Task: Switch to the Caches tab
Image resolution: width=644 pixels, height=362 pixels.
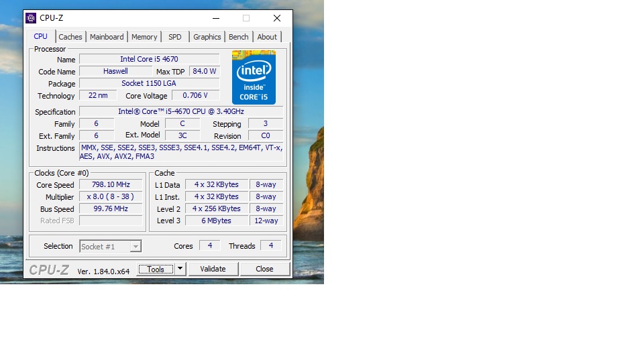Action: coord(70,37)
